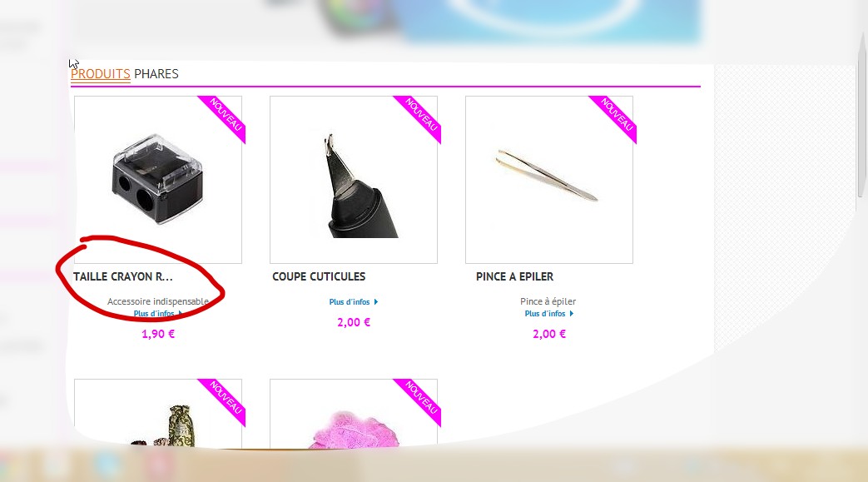The height and width of the screenshot is (482, 868).
Task: Open the pencil sharpener product image
Action: pyautogui.click(x=158, y=180)
